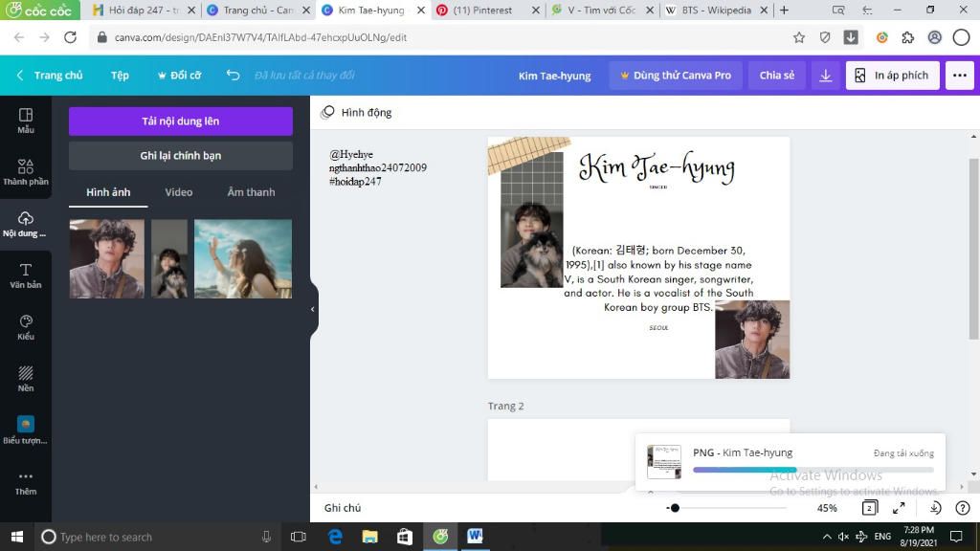Reload the Canva page

(71, 37)
